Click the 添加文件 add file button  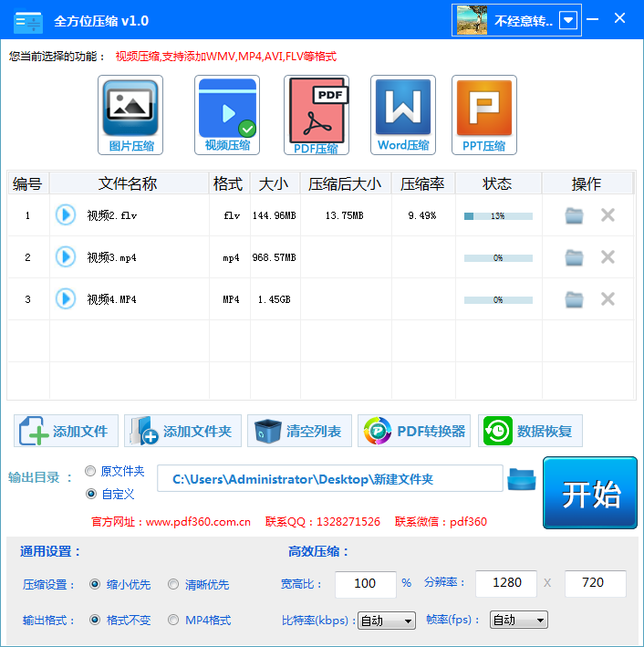point(66,431)
